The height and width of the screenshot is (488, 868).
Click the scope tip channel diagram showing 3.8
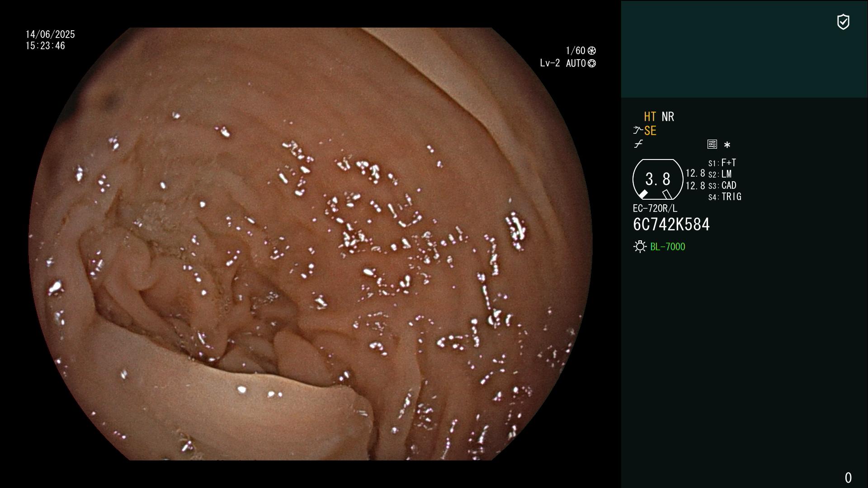click(658, 179)
